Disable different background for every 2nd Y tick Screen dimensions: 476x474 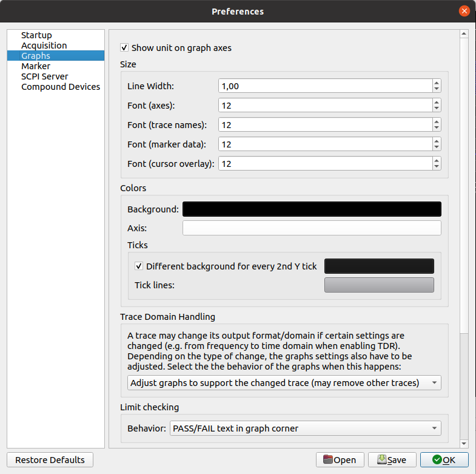click(139, 266)
